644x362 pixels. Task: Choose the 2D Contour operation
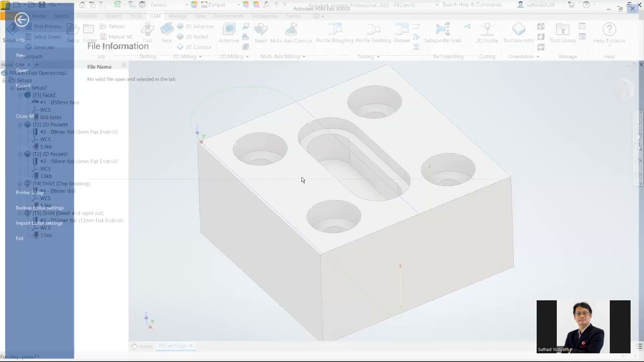(x=194, y=47)
